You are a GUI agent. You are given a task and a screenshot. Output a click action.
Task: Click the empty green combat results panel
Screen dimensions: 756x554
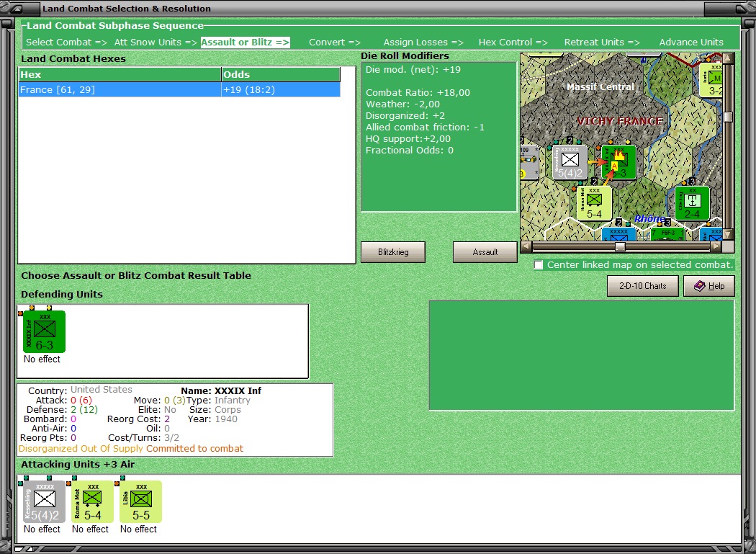tap(582, 355)
